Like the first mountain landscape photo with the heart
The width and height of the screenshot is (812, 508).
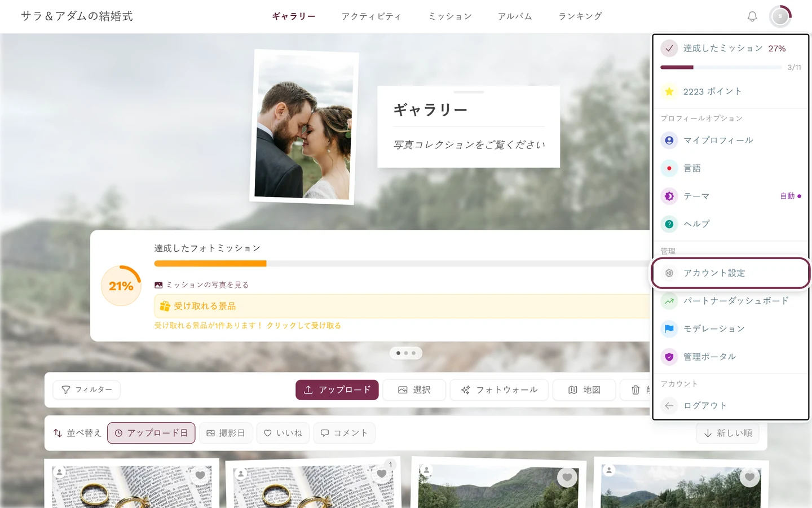[567, 478]
